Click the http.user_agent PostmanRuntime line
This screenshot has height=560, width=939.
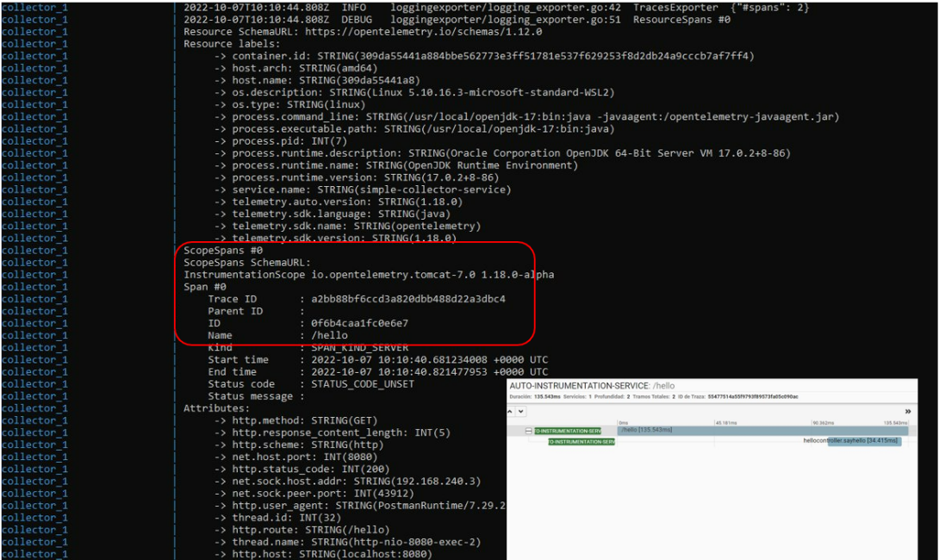tap(360, 506)
